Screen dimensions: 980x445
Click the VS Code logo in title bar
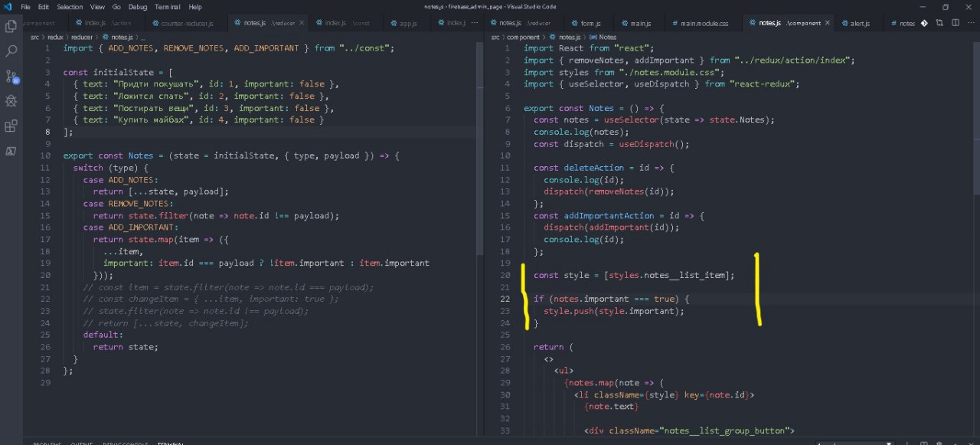8,7
